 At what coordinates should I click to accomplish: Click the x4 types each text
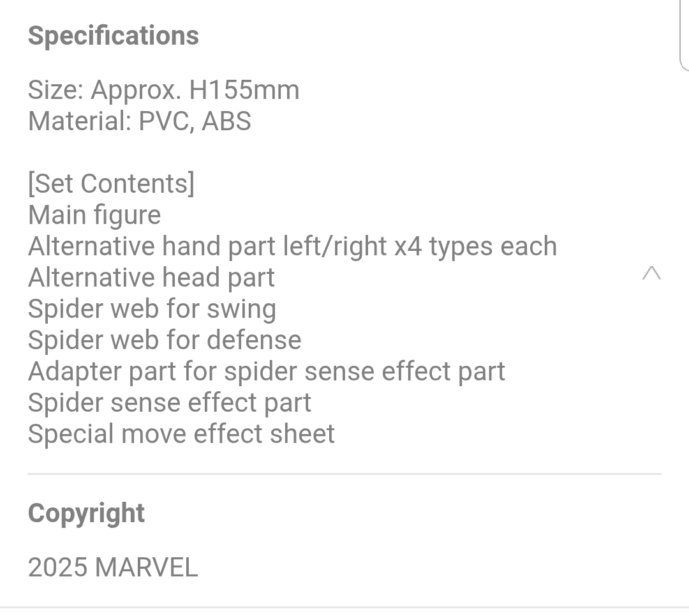click(x=475, y=246)
